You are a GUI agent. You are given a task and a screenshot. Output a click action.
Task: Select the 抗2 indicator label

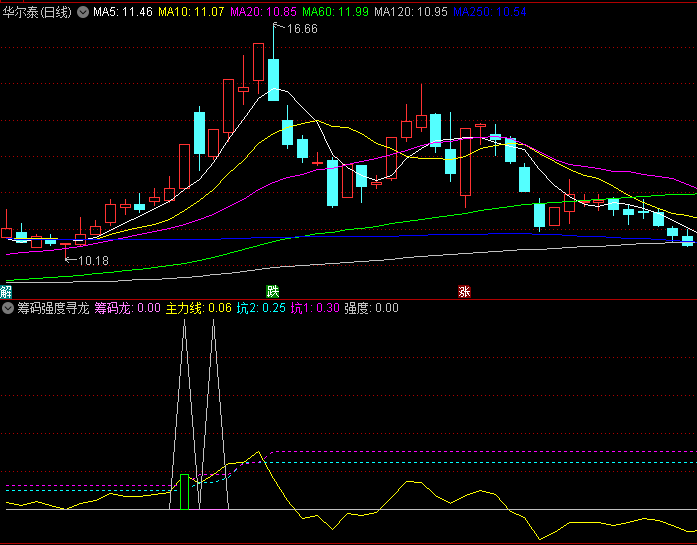tap(260, 309)
